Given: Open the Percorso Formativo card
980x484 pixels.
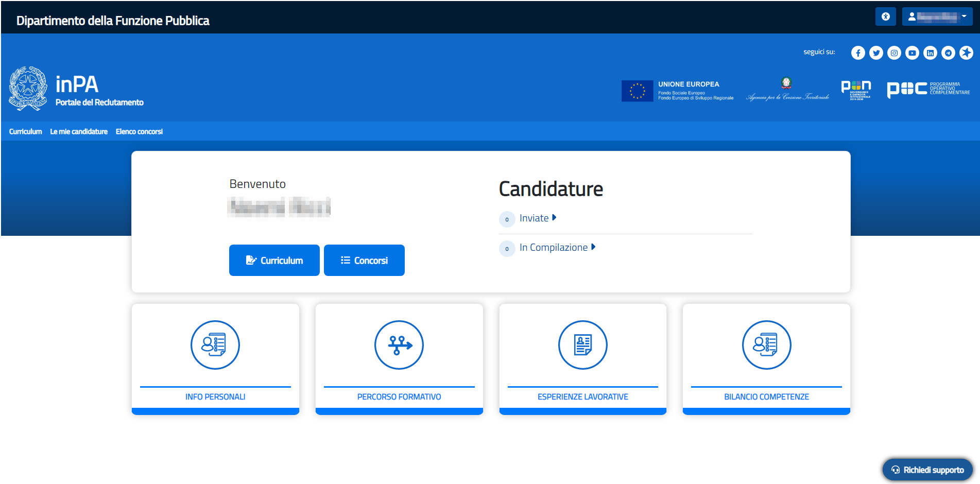Looking at the screenshot, I should point(399,359).
